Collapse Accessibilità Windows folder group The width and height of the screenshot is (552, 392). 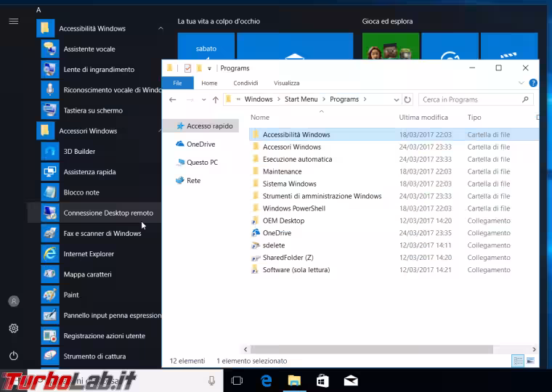point(161,28)
